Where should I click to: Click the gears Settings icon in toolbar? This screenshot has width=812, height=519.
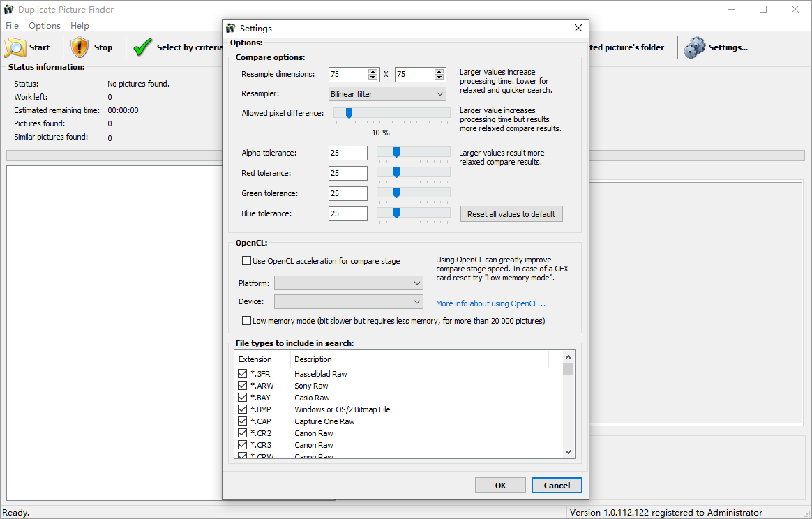(x=694, y=47)
